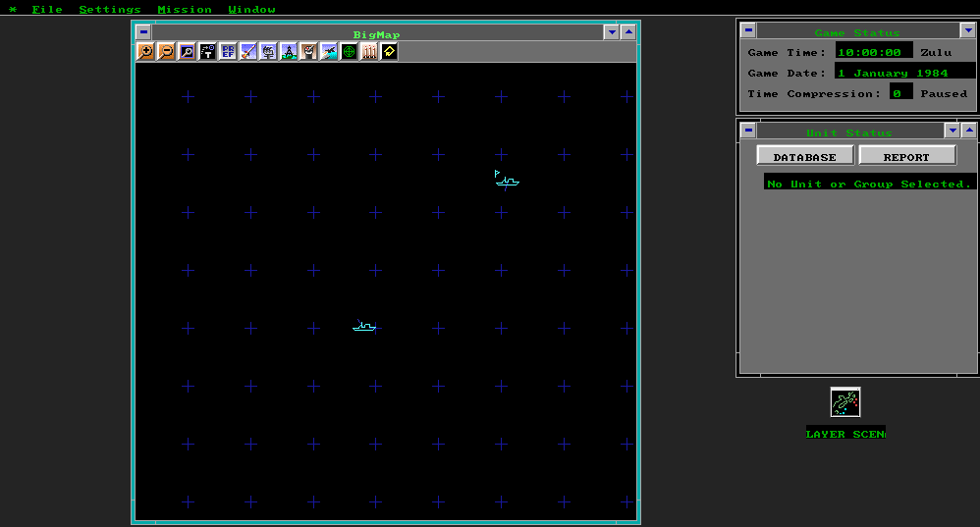Click the REPORT button

point(907,155)
